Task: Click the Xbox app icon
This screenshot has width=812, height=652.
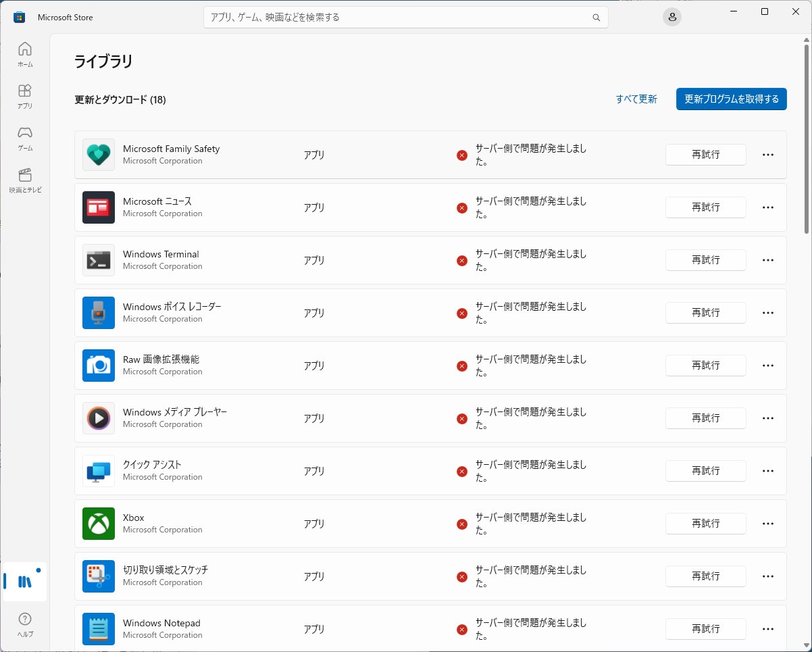Action: [x=99, y=524]
